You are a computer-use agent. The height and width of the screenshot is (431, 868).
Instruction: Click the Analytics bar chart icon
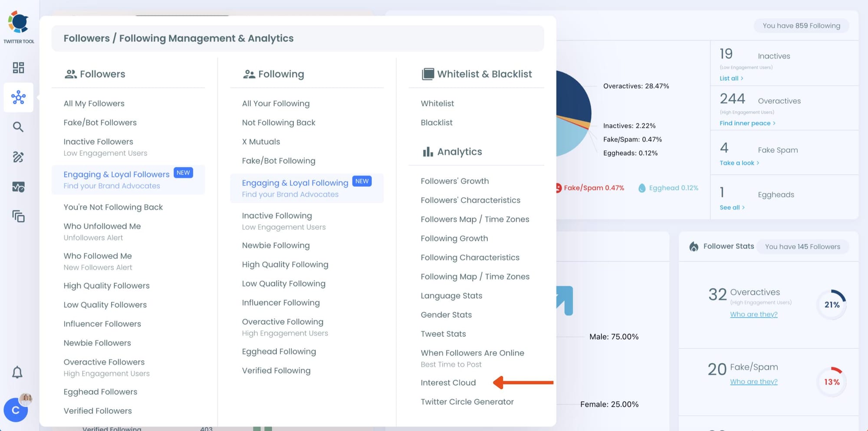pyautogui.click(x=427, y=151)
